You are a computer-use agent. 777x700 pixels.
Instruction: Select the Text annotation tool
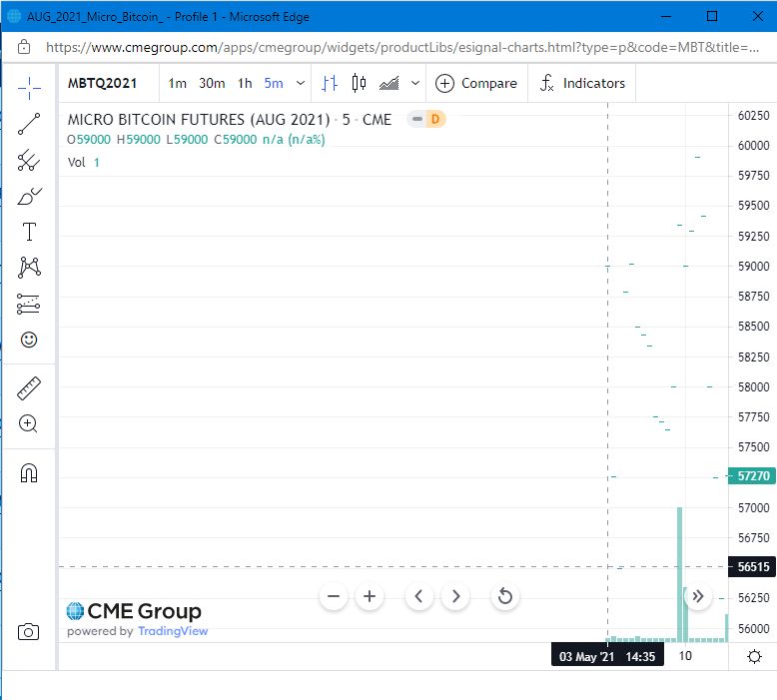point(29,232)
